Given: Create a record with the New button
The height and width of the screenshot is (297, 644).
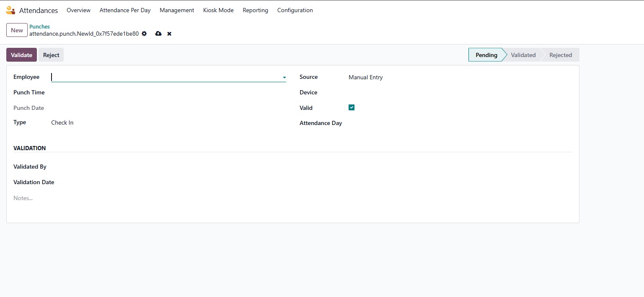Looking at the screenshot, I should click(17, 30).
